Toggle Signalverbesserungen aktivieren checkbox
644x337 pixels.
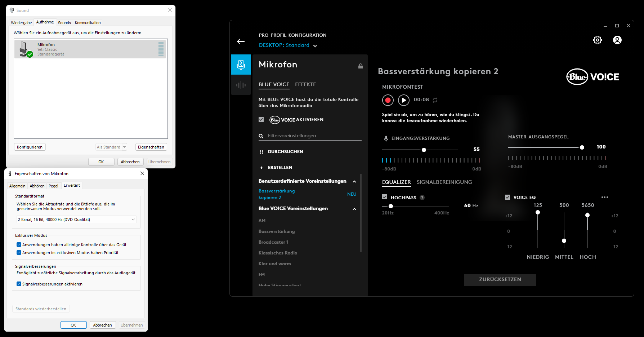[19, 284]
